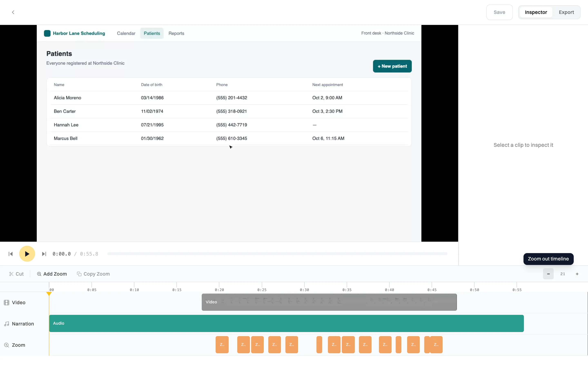Click the timeline zoom level value 21
The height and width of the screenshot is (368, 588).
tap(562, 274)
